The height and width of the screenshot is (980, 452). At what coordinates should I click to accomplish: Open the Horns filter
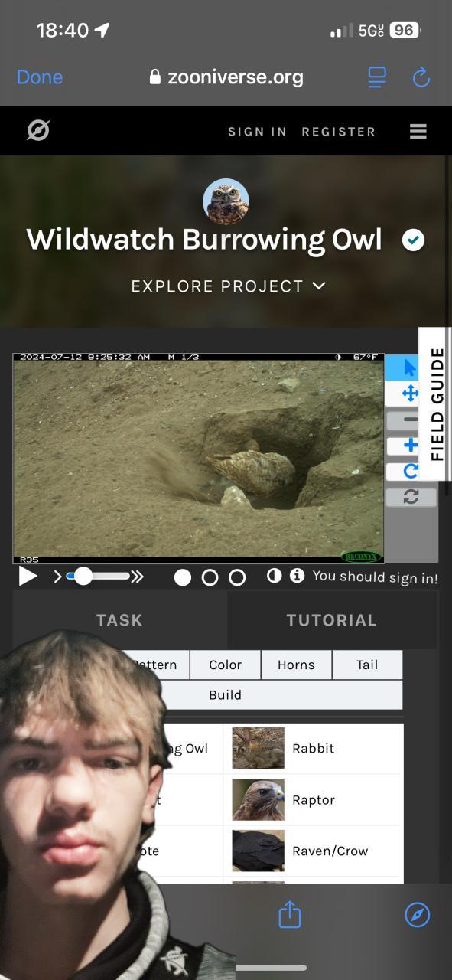click(296, 665)
